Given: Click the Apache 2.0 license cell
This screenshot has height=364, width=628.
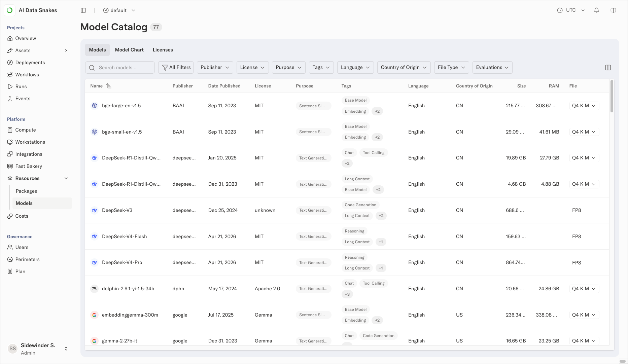Looking at the screenshot, I should click(267, 289).
